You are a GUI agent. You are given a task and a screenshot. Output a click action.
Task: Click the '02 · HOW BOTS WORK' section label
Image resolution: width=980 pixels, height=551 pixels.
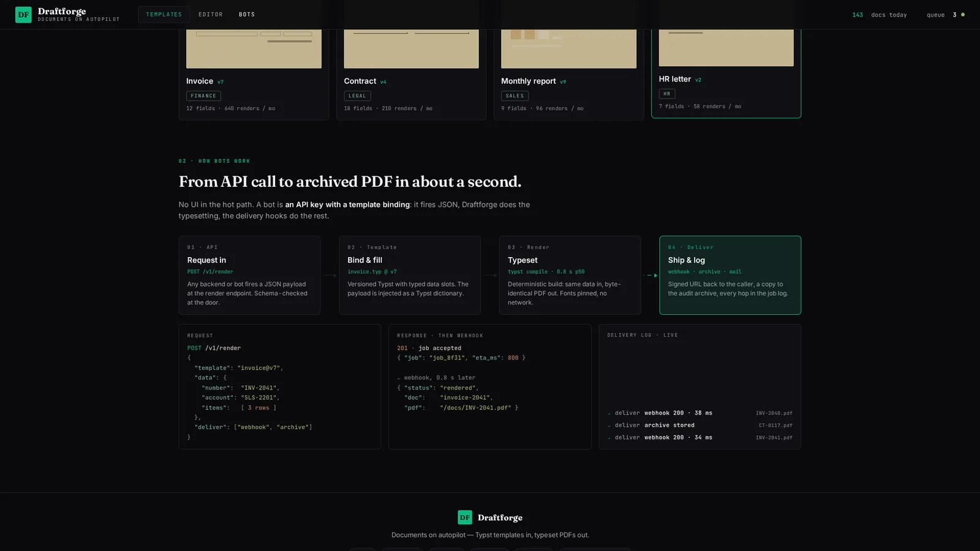click(214, 161)
